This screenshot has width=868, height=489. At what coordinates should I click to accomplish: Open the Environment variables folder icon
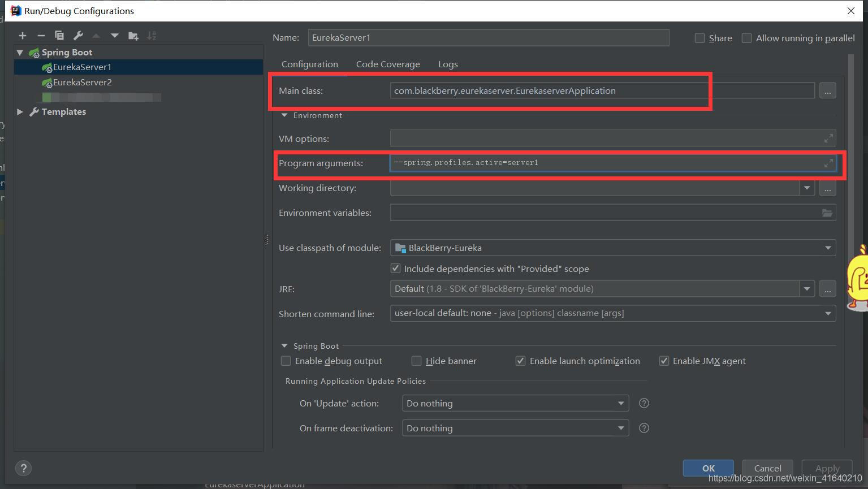(827, 213)
